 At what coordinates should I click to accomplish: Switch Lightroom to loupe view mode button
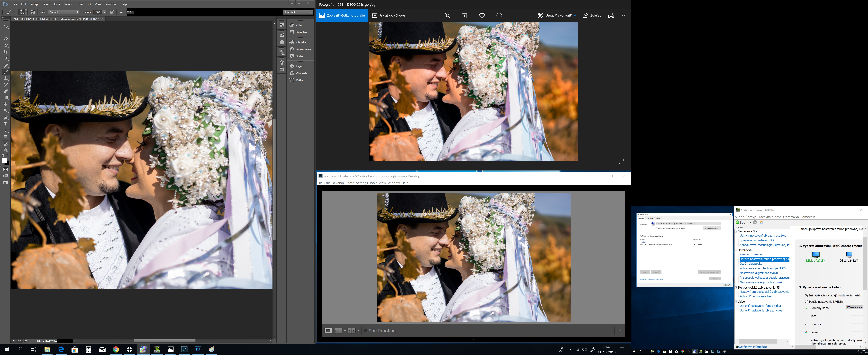pyautogui.click(x=328, y=331)
